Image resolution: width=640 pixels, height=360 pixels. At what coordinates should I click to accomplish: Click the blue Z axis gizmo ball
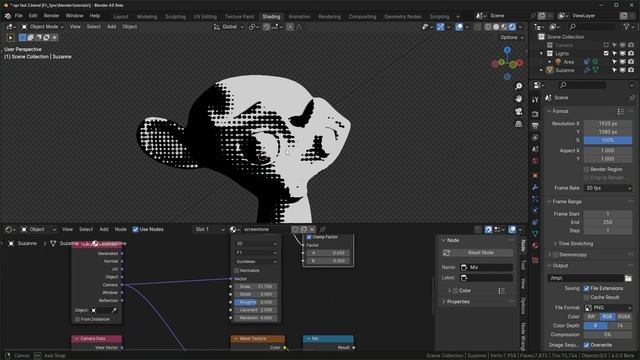[507, 50]
